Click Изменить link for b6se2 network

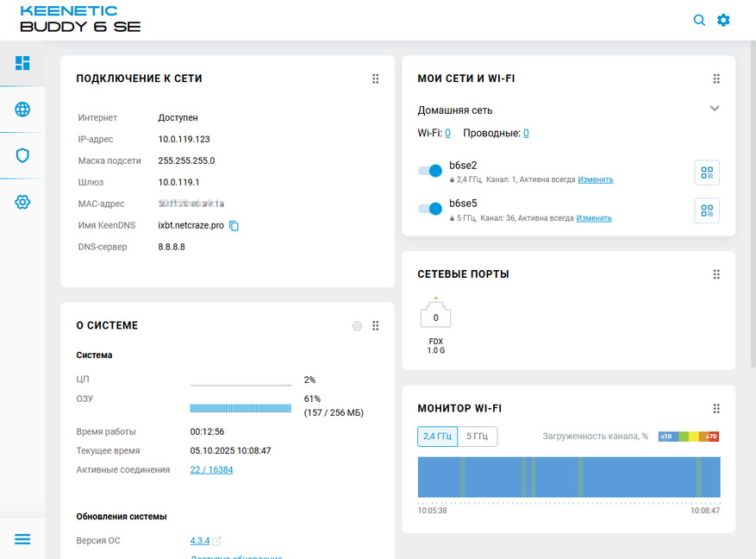[595, 180]
